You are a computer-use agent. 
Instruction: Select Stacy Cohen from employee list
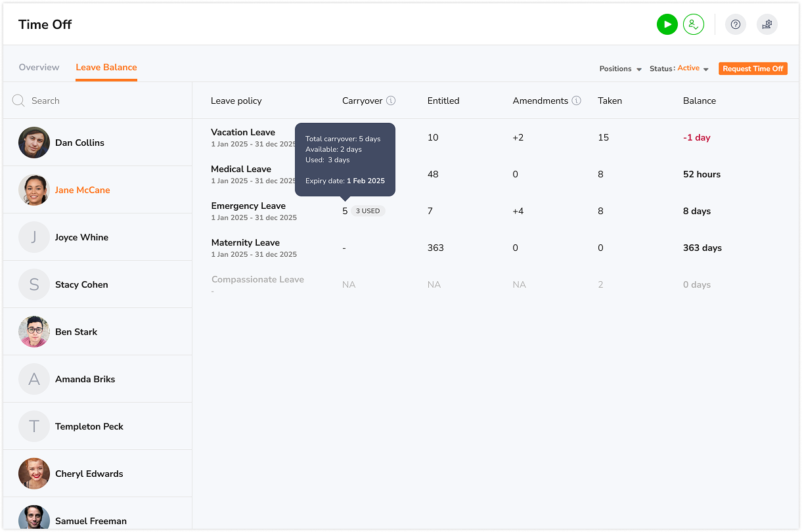[x=81, y=284]
